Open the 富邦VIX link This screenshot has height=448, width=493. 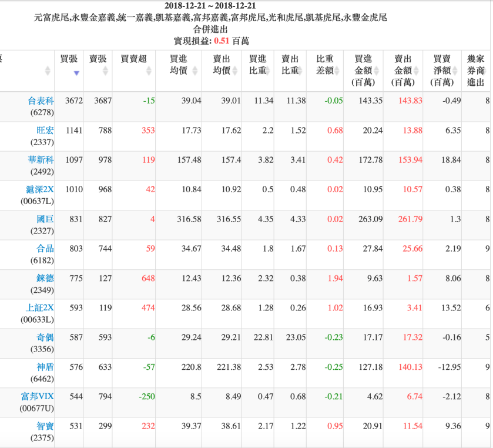(x=38, y=397)
